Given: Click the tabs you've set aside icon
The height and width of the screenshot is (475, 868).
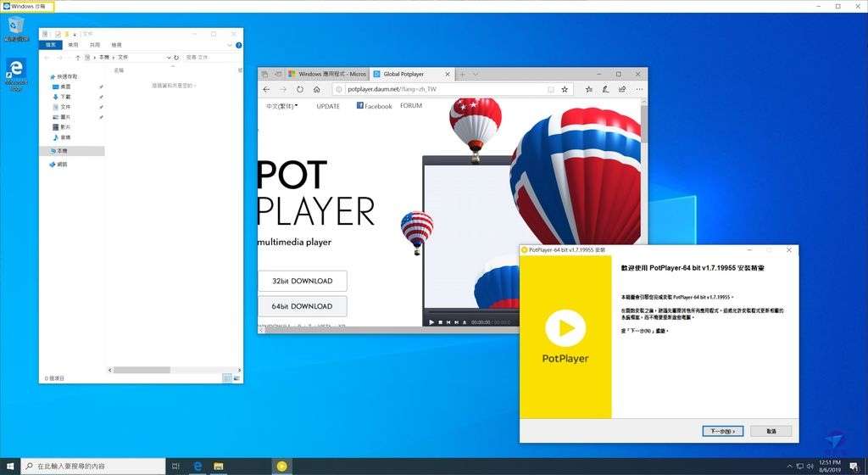Looking at the screenshot, I should pos(265,74).
